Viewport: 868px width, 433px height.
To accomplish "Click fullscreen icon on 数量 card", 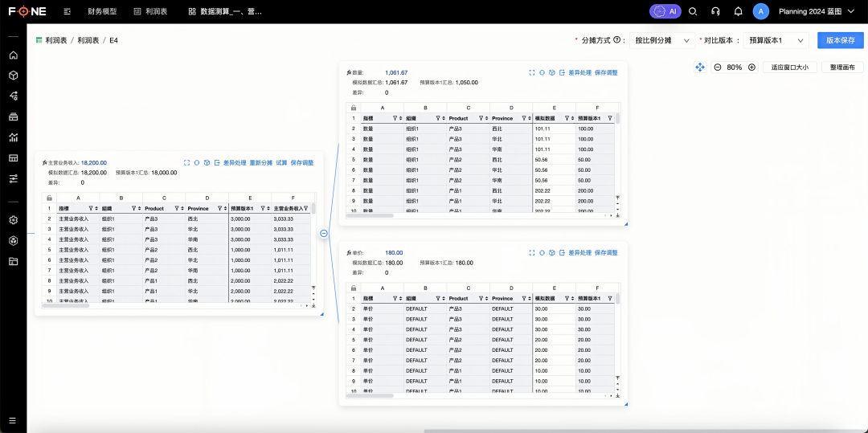I will [x=532, y=72].
